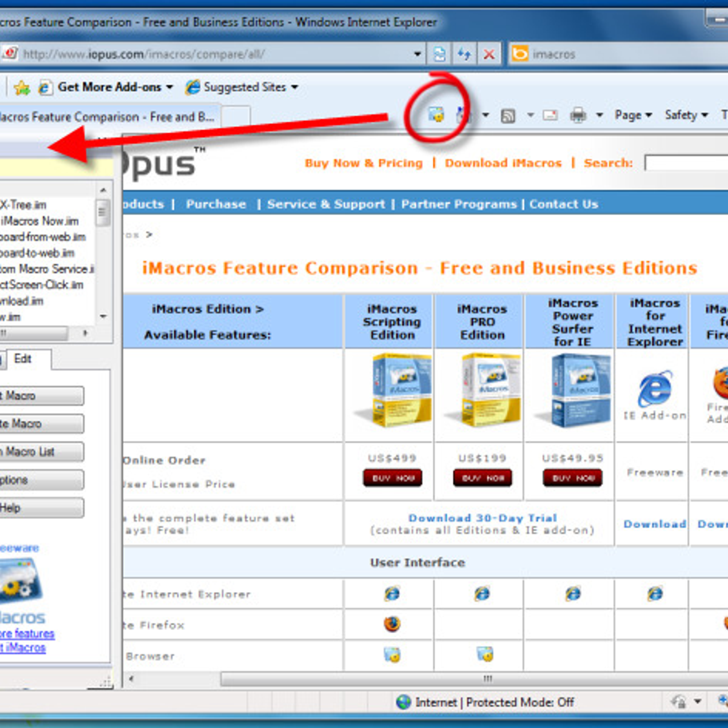728x728 pixels.
Task: Click the Refresh arrows icon
Action: [x=464, y=55]
